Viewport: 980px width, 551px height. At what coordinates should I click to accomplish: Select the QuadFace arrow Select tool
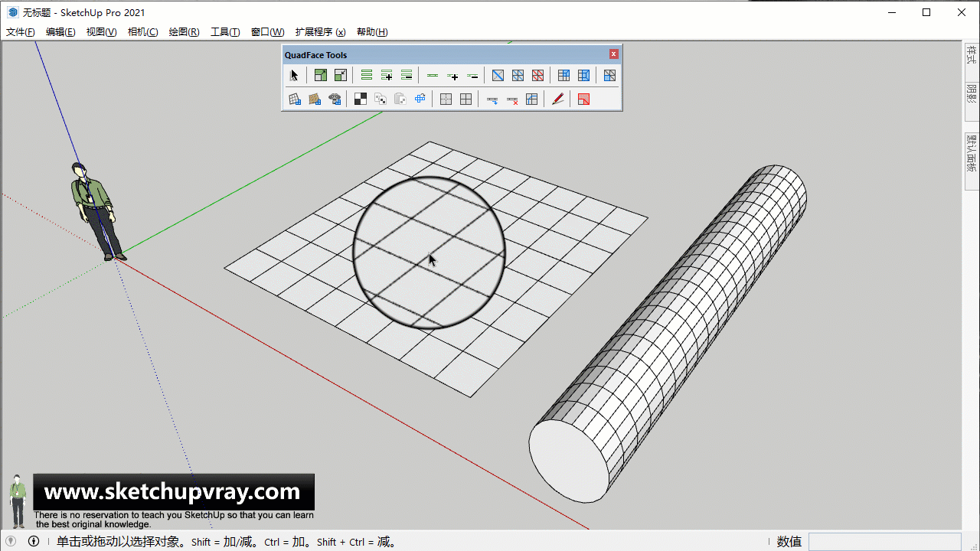[294, 75]
